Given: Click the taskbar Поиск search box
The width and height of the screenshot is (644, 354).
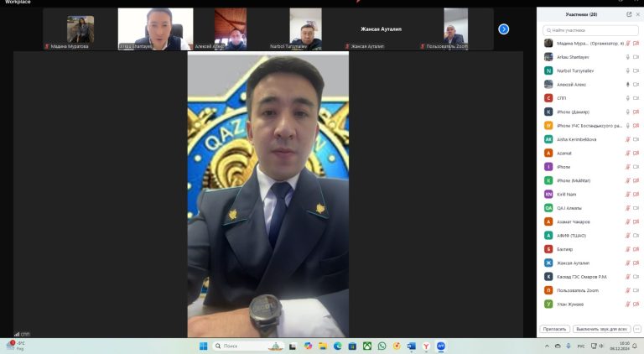Looking at the screenshot, I should pyautogui.click(x=249, y=346).
